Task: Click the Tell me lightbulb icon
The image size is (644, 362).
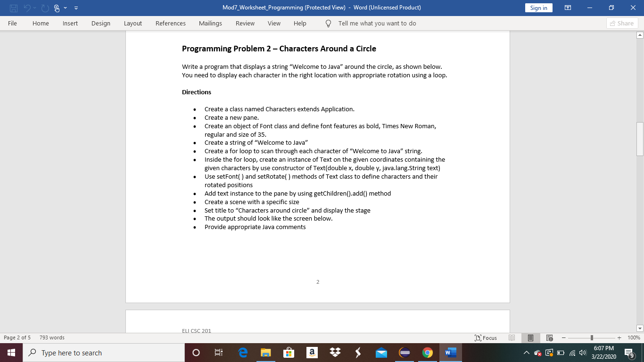Action: click(x=328, y=23)
